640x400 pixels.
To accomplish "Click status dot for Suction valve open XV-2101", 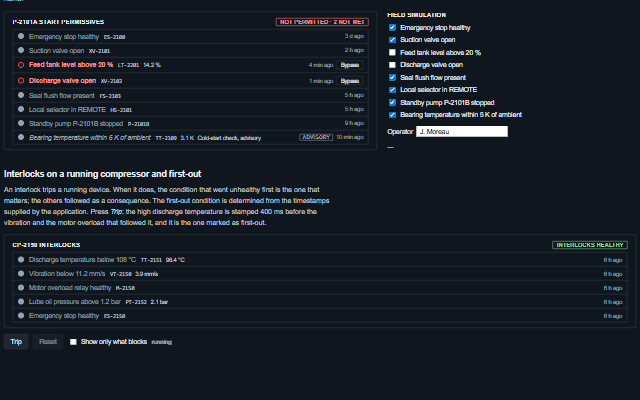I will tap(21, 50).
